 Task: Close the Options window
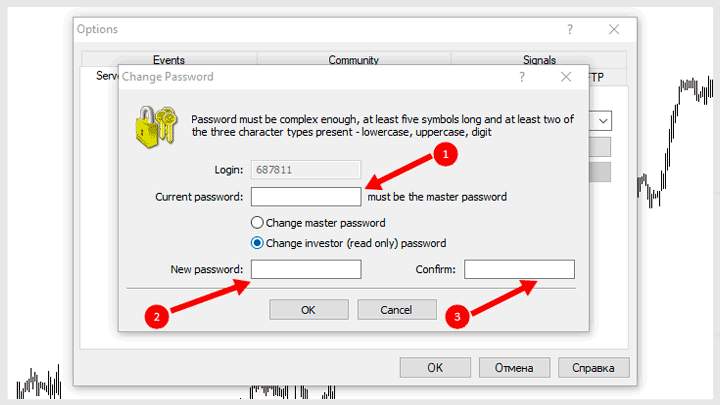coord(614,29)
